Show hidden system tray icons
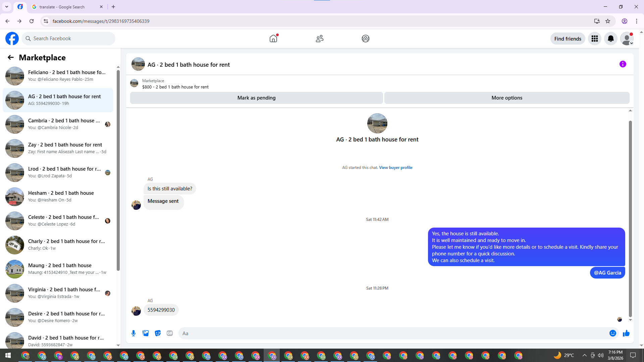Image resolution: width=644 pixels, height=362 pixels. pos(584,355)
